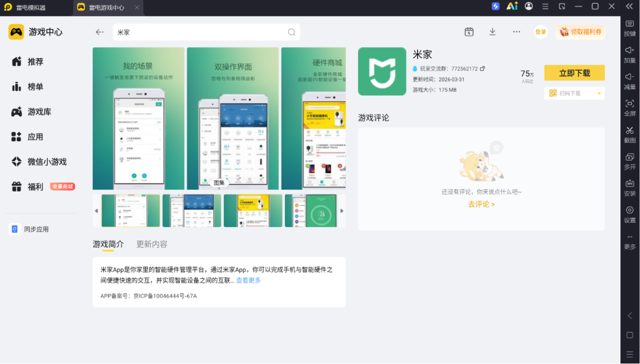640x364 pixels.
Task: Open the user account avatar icon
Action: click(x=529, y=6)
